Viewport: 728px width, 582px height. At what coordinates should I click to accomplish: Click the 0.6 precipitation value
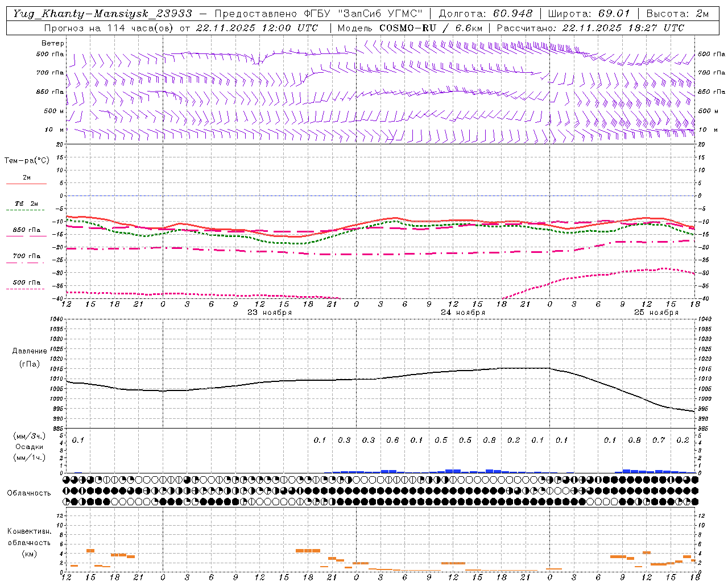[392, 440]
